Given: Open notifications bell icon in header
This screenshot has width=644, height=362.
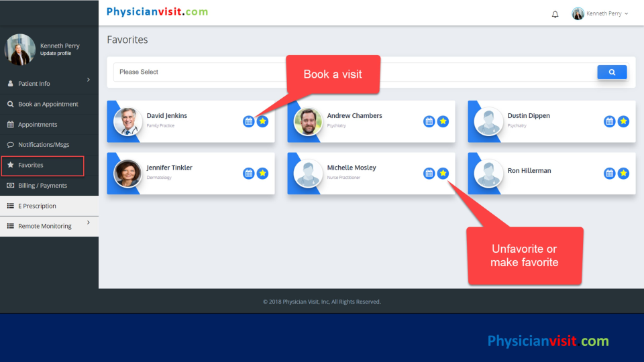Looking at the screenshot, I should pos(555,14).
